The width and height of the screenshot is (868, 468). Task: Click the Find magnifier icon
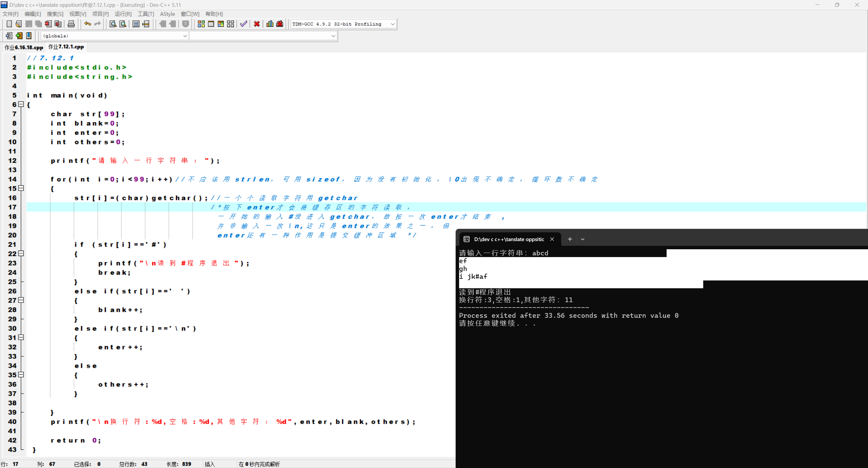tap(113, 24)
